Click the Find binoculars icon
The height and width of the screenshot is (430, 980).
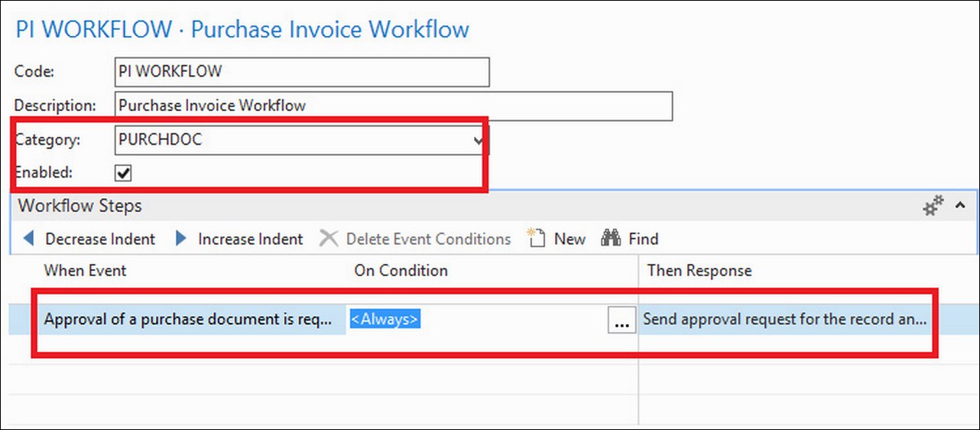[611, 239]
